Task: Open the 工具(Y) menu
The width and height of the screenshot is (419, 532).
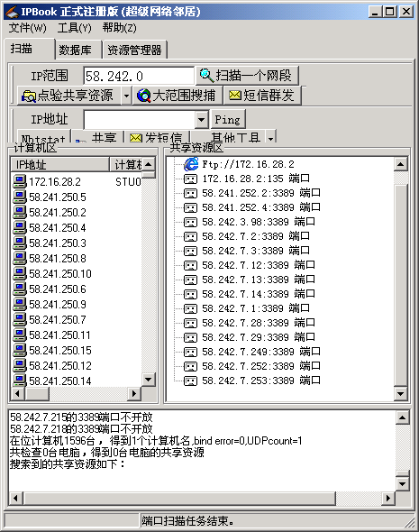Action: (74, 28)
